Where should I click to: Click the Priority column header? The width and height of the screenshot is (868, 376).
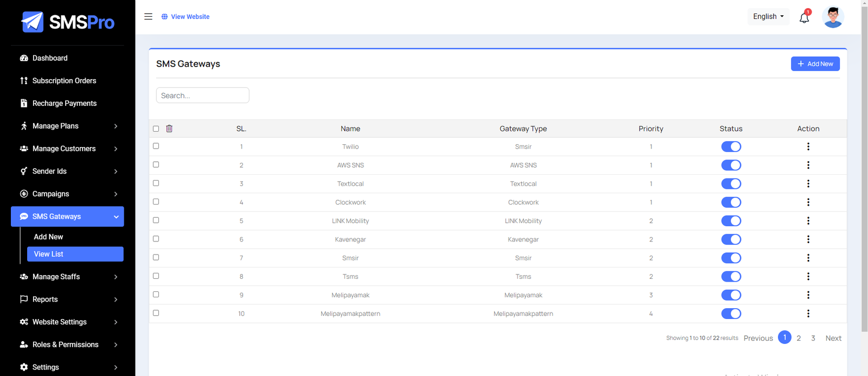[651, 129]
